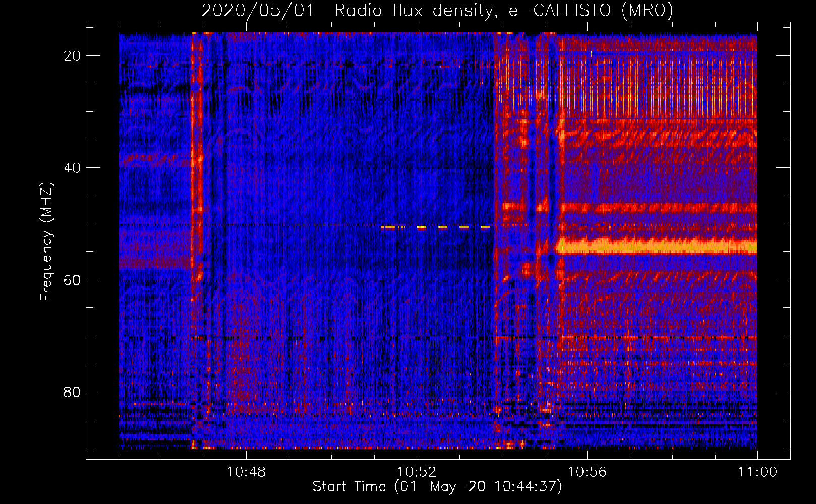816x504 pixels.
Task: Click the 10:48 time tick label
Action: coord(246,472)
